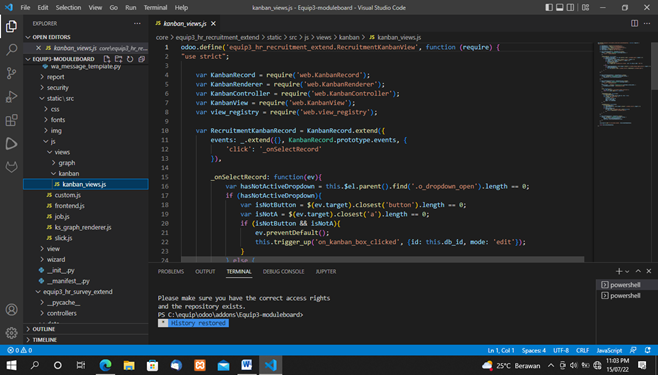Open the Accounts menu icon
The image size is (658, 375).
pos(11,310)
